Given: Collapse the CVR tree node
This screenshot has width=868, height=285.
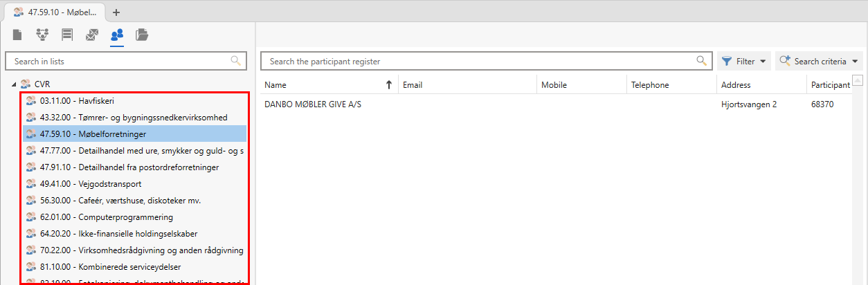Looking at the screenshot, I should coord(15,84).
